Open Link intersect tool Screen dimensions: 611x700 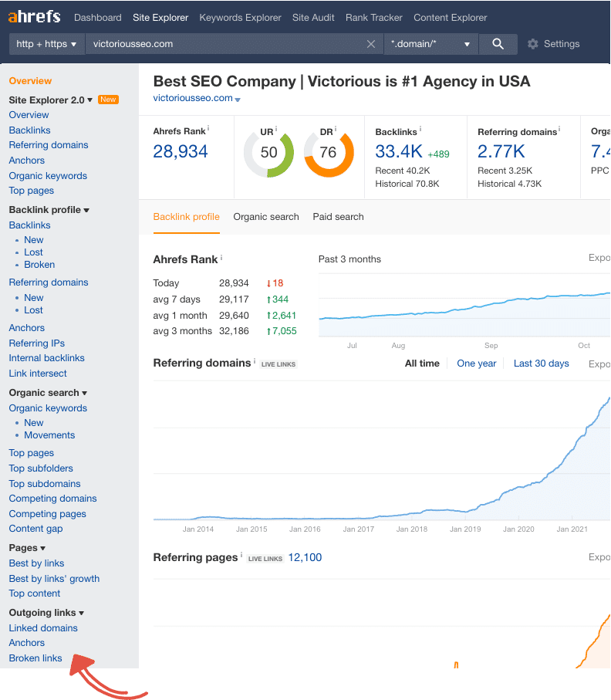[38, 374]
